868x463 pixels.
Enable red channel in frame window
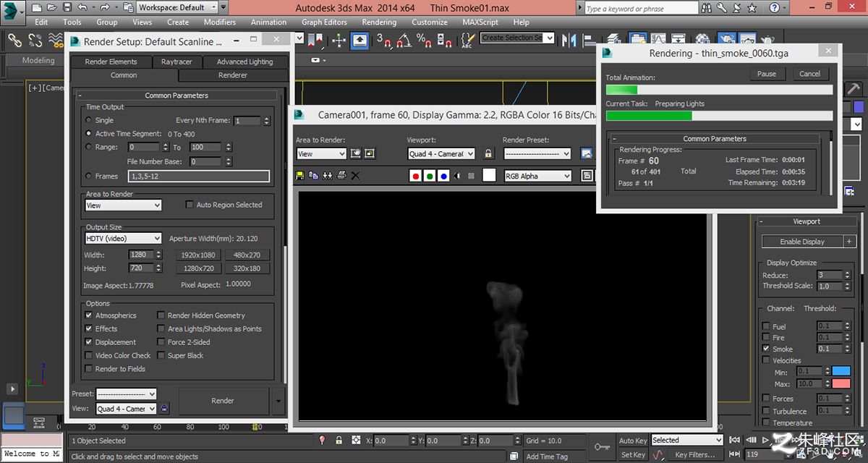point(416,176)
